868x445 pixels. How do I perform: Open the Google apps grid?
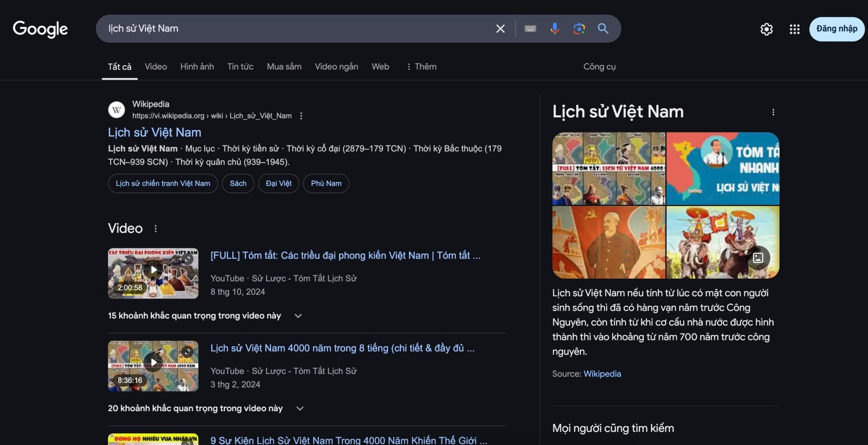click(794, 29)
